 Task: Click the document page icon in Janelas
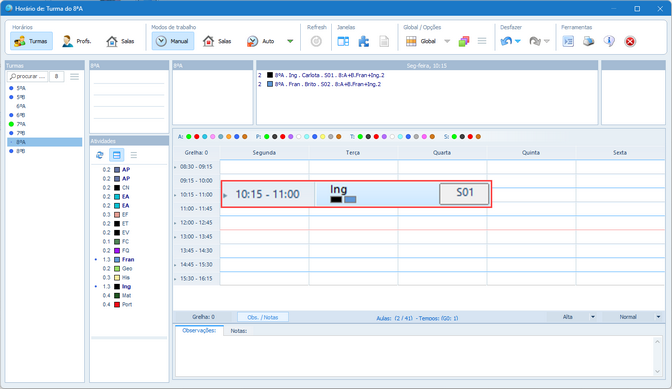(384, 41)
